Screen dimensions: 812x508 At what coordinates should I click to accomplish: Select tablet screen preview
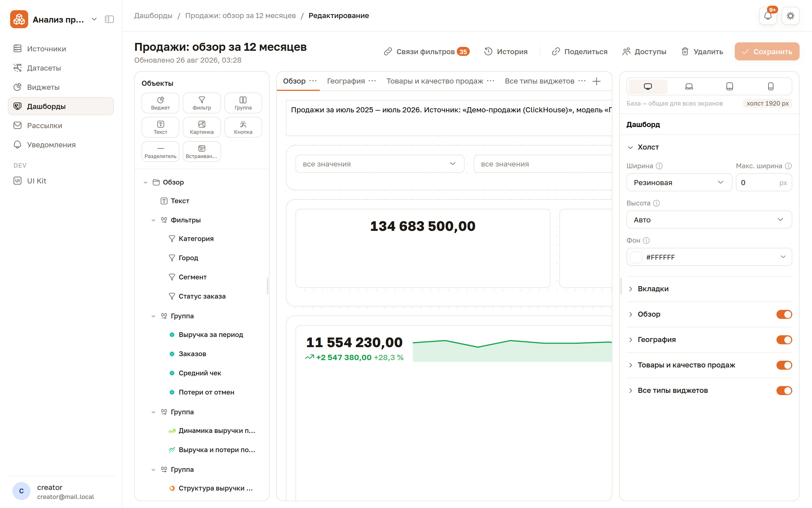pyautogui.click(x=729, y=86)
